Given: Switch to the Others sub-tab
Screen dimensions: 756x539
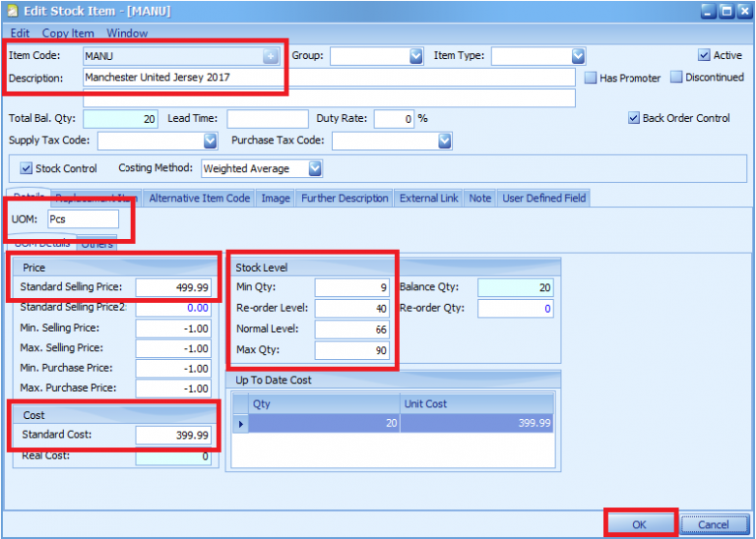Looking at the screenshot, I should point(96,244).
